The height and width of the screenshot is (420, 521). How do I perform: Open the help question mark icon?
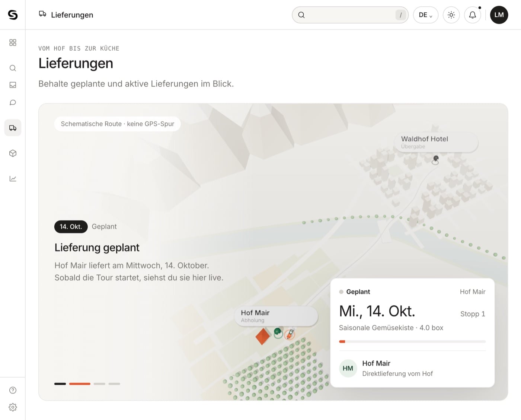coord(13,390)
